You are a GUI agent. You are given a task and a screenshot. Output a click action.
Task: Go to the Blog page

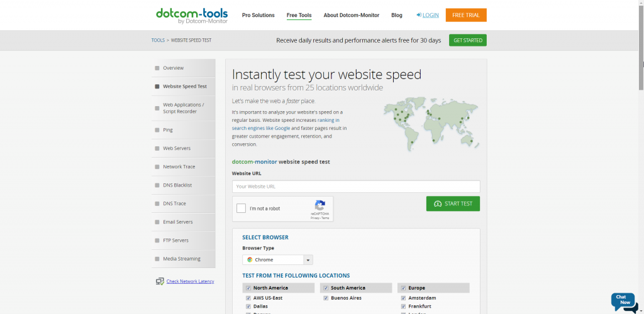pyautogui.click(x=397, y=15)
